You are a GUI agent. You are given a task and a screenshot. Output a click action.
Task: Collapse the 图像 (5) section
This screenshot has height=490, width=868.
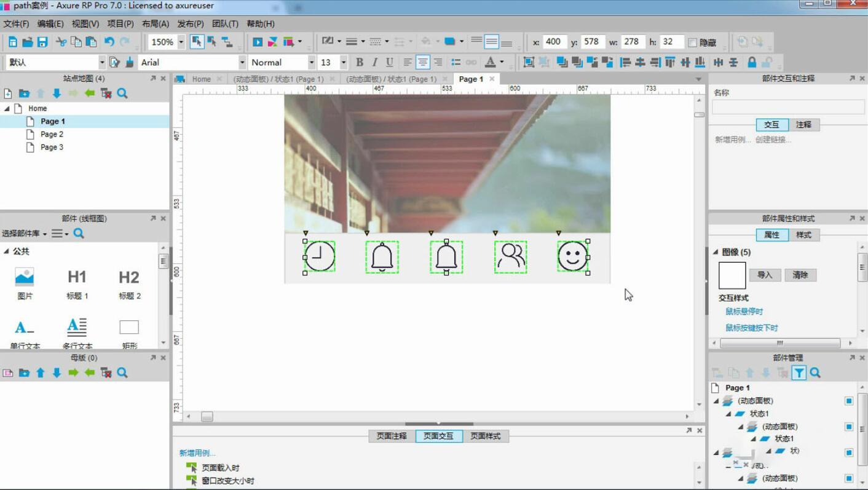pos(716,252)
